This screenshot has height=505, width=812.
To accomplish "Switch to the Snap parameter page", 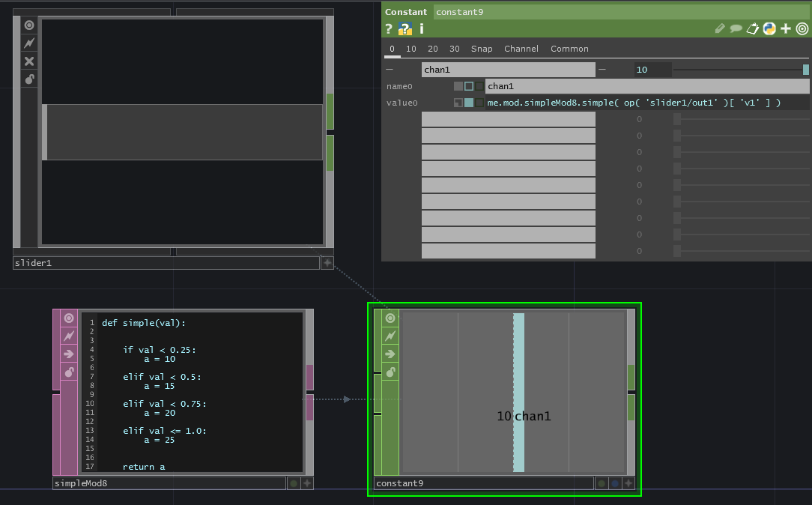I will (x=482, y=49).
